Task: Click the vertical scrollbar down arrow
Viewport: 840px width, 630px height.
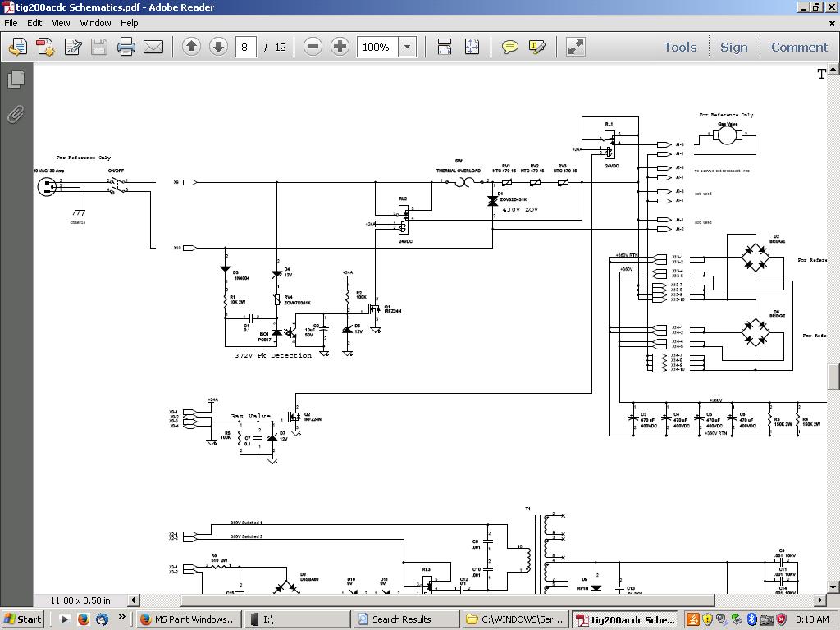Action: click(x=833, y=587)
